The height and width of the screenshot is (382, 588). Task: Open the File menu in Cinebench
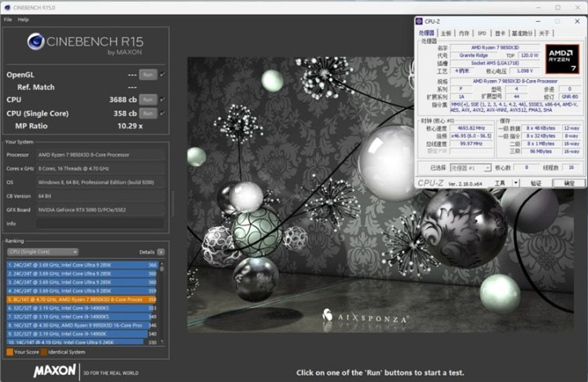tap(7, 19)
